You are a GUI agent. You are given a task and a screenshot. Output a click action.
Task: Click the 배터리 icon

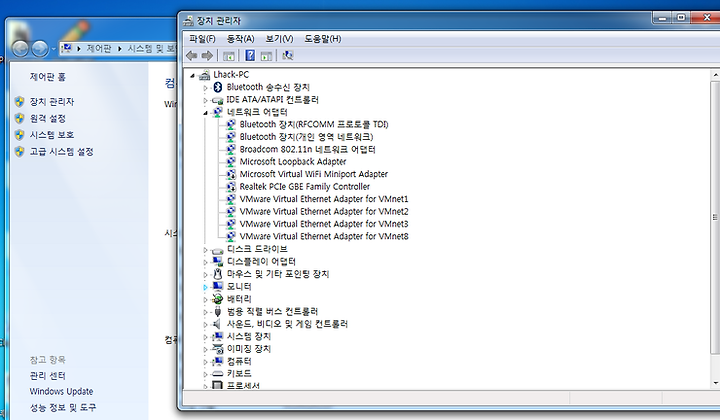pyautogui.click(x=218, y=299)
